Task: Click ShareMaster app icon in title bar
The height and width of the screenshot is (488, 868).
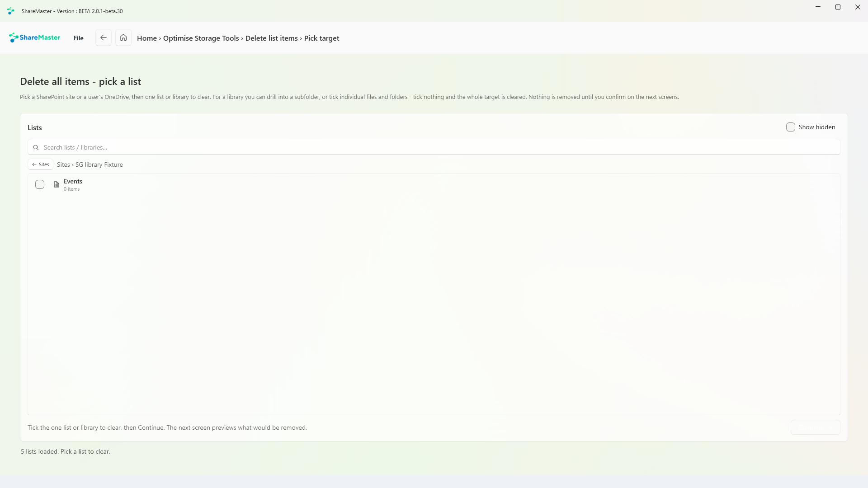Action: (x=11, y=11)
